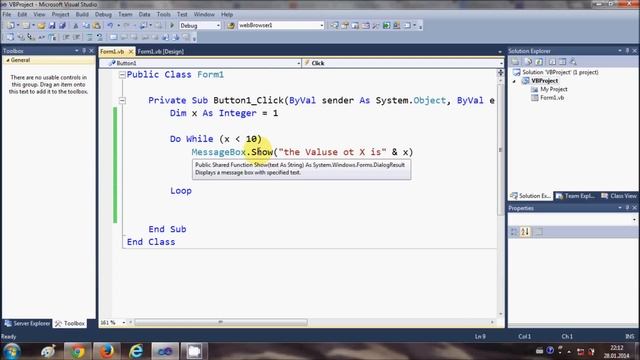Click the Decrease Indent toolbar icon
Viewport: 640px width, 360px height.
[66, 37]
